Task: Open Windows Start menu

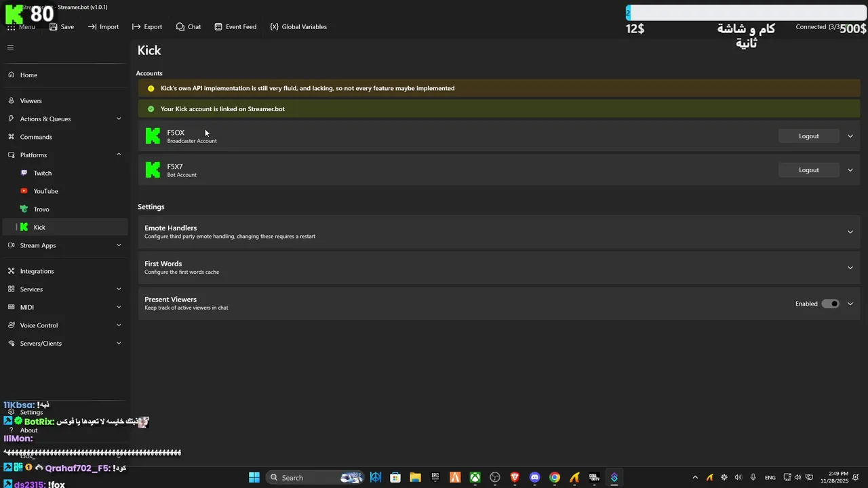Action: 254,478
